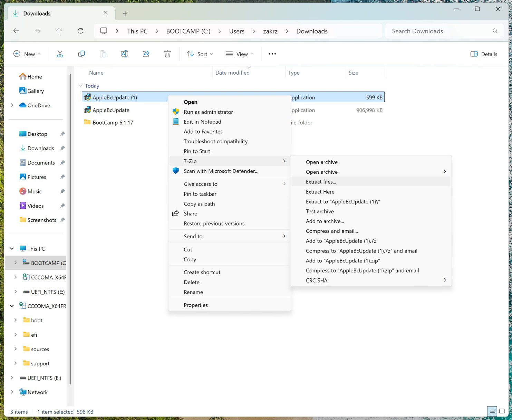Open the New dropdown button

[27, 54]
